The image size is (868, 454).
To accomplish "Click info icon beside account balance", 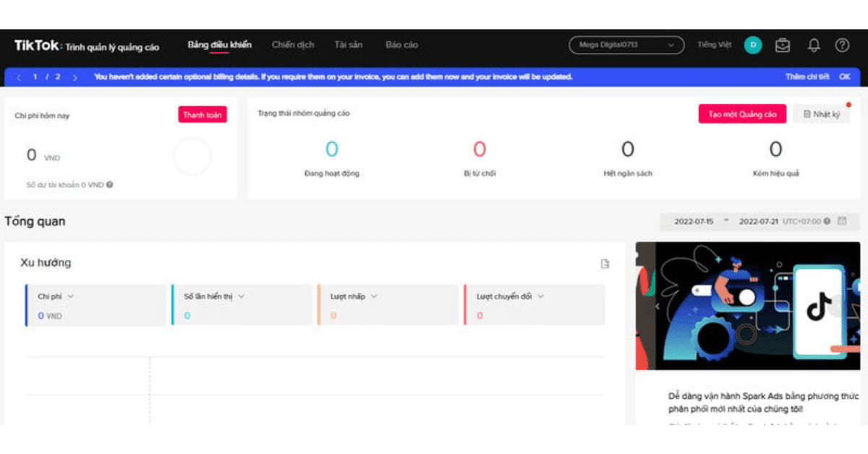I will (x=110, y=184).
